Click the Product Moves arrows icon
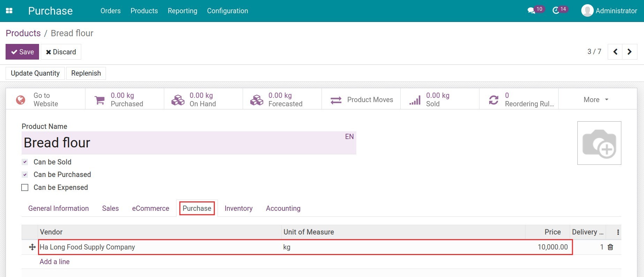Image resolution: width=644 pixels, height=277 pixels. [336, 100]
